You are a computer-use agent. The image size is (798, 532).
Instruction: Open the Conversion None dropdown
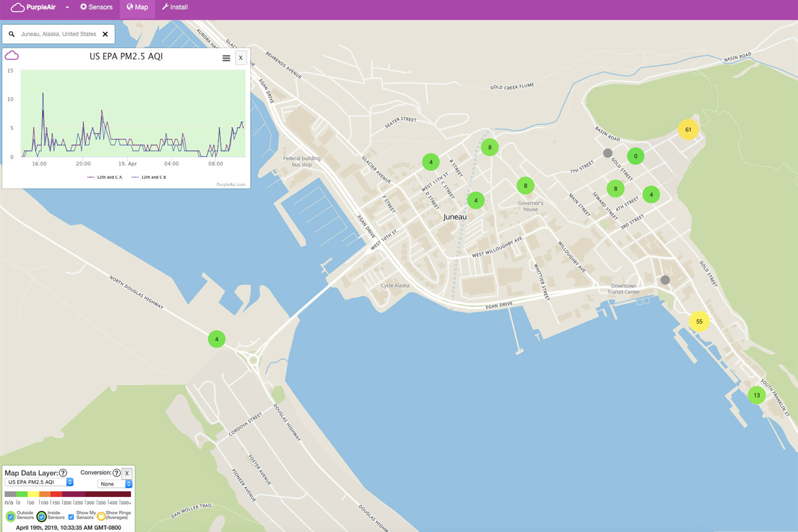click(x=115, y=484)
